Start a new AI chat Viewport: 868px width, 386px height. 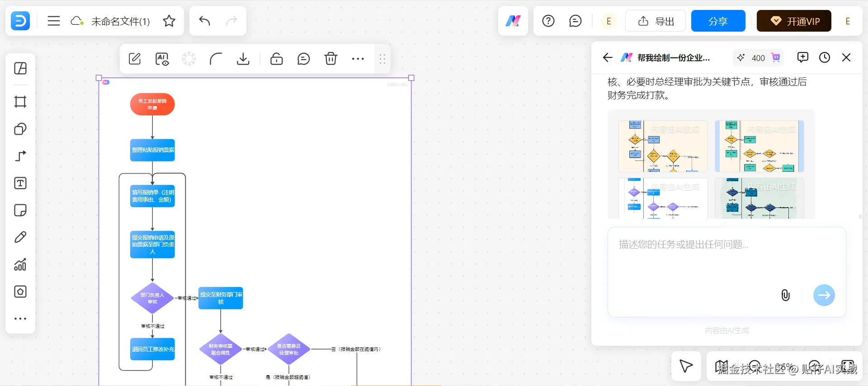803,57
